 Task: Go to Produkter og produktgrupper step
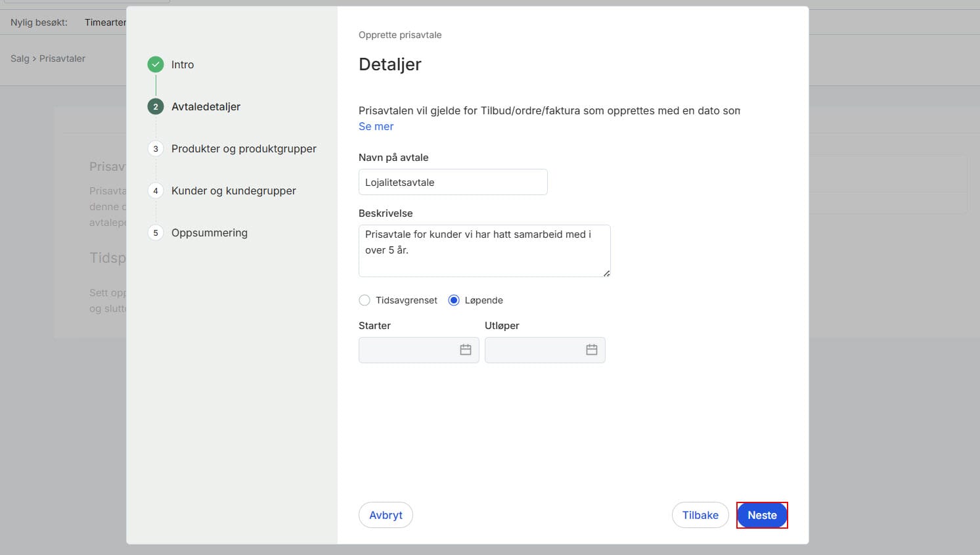pos(244,148)
